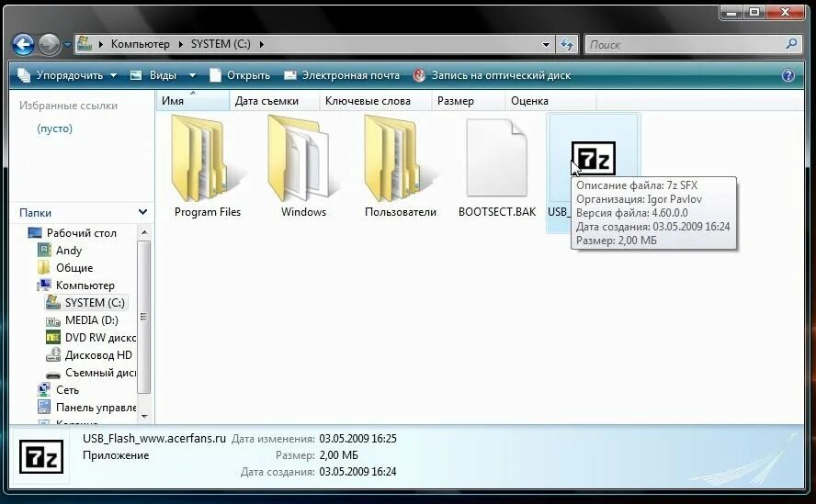Collapse the Папки folders pane chevron
The image size is (816, 504).
coord(142,212)
